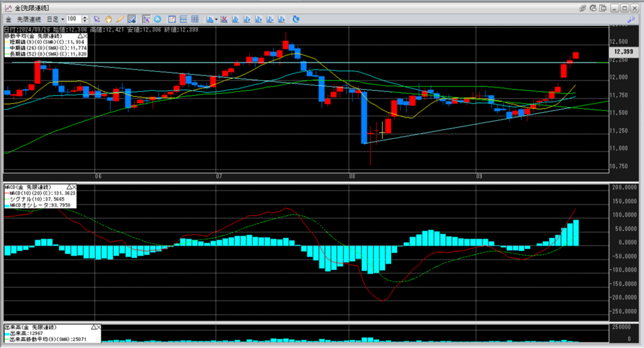644x348 pixels.
Task: Click the link-chain icon in title bar
Action: pos(582,8)
